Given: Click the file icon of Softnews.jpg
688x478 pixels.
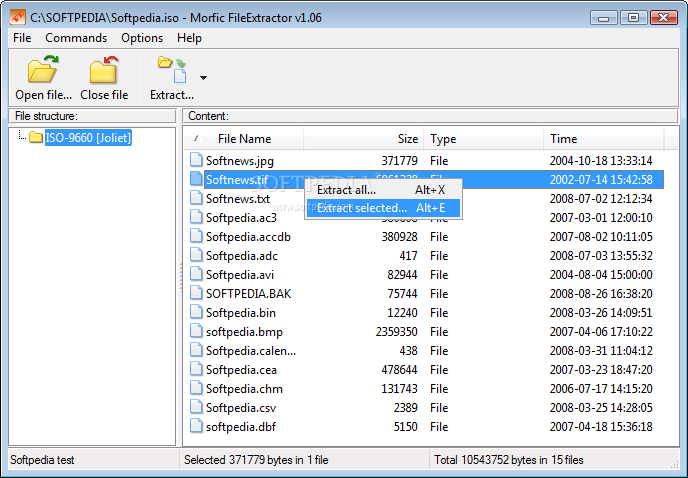Looking at the screenshot, I should coord(196,160).
